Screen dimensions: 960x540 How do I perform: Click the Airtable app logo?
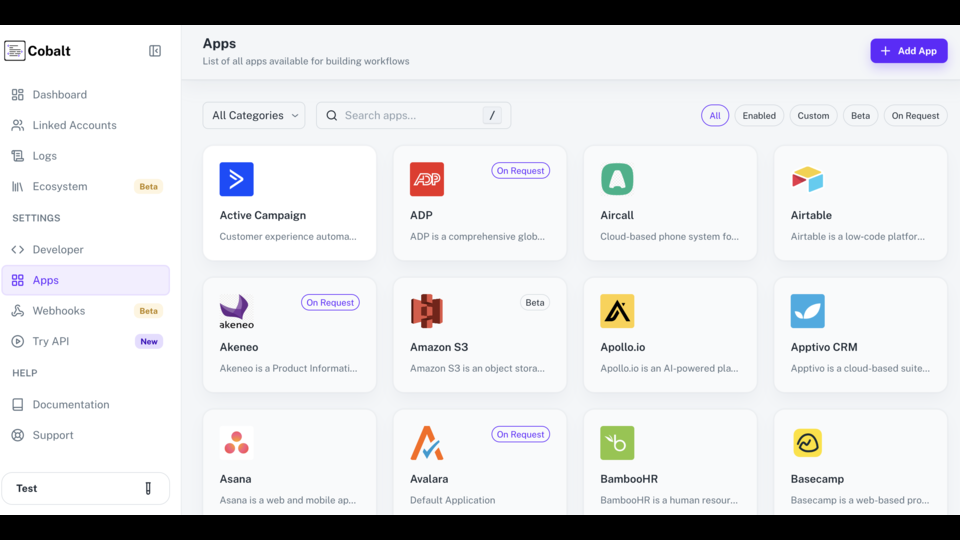tap(808, 179)
